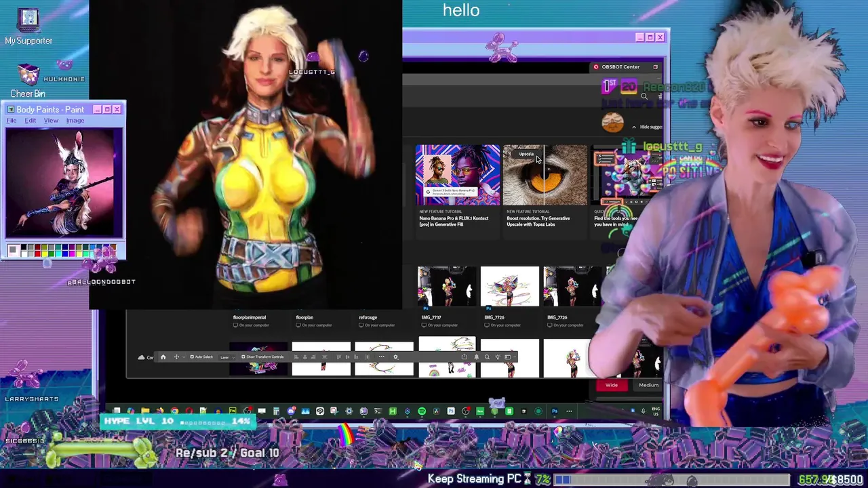Open the Move tool preset dropdown arrow

pos(184,357)
